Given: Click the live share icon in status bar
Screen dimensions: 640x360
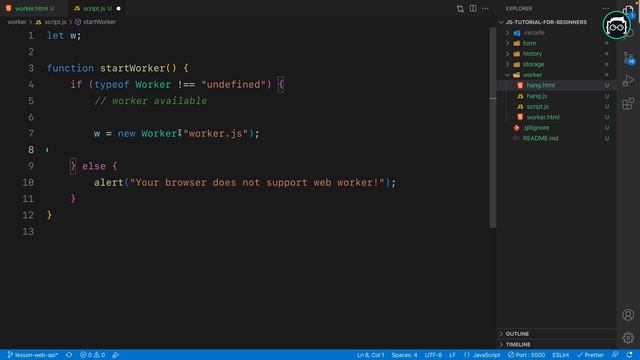Looking at the screenshot, I should coord(116,355).
